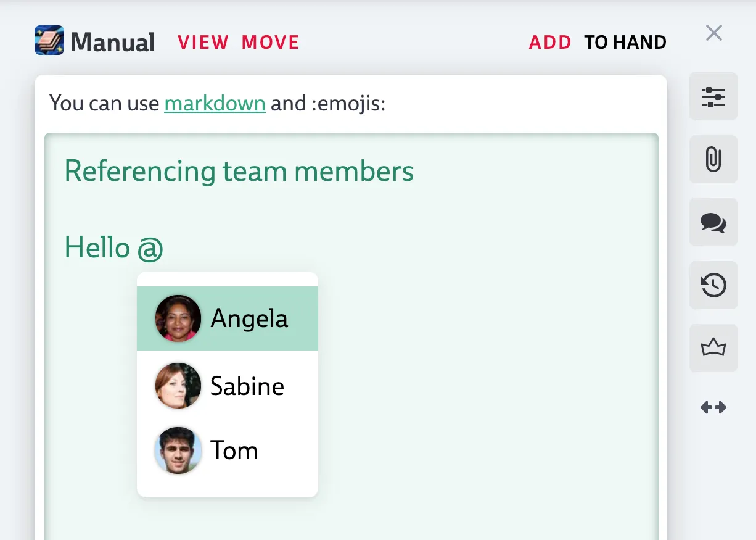Image resolution: width=756 pixels, height=540 pixels.
Task: Show the card history clock icon
Action: (713, 285)
